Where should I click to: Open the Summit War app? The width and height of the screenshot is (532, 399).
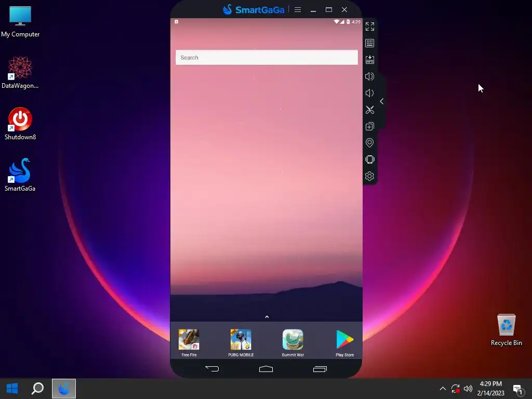coord(293,343)
